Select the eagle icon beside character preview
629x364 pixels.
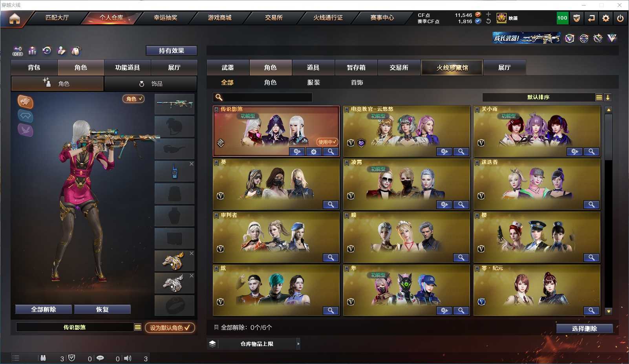tap(25, 102)
